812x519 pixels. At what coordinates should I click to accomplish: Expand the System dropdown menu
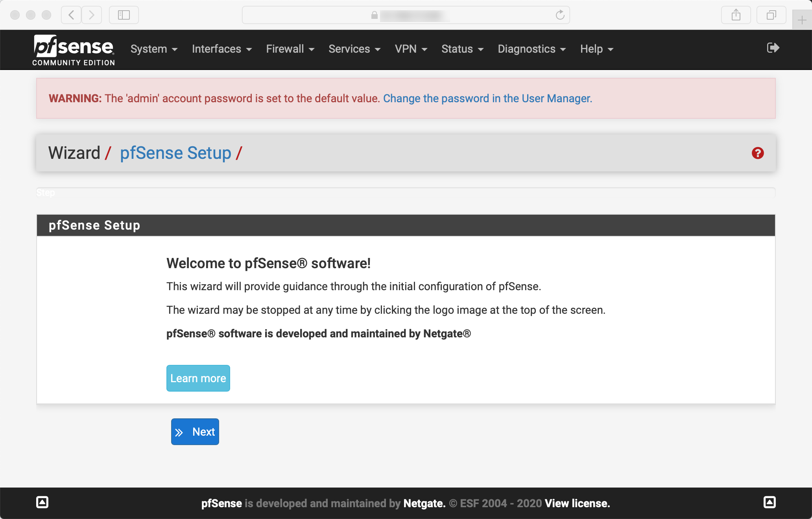pyautogui.click(x=154, y=49)
